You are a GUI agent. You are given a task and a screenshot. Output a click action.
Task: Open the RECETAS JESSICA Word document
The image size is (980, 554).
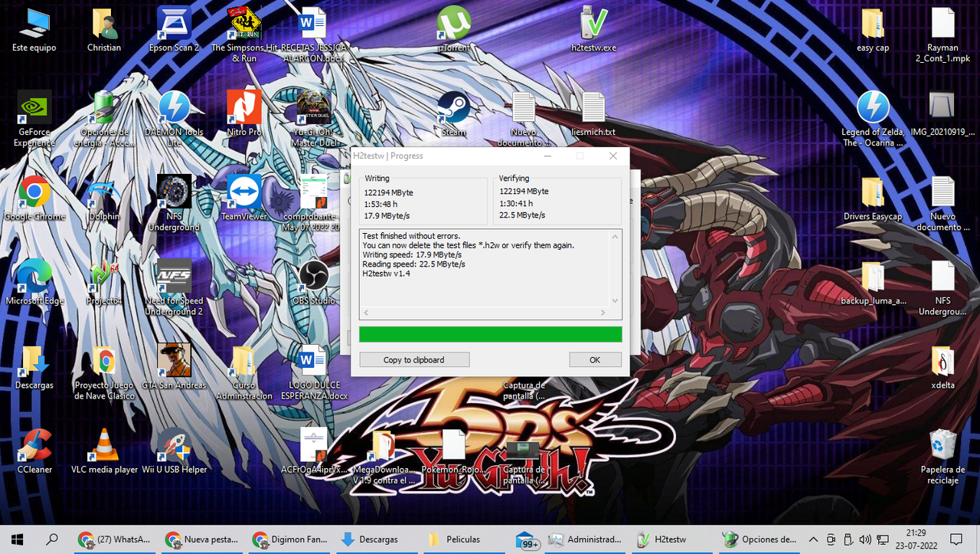coord(313,34)
